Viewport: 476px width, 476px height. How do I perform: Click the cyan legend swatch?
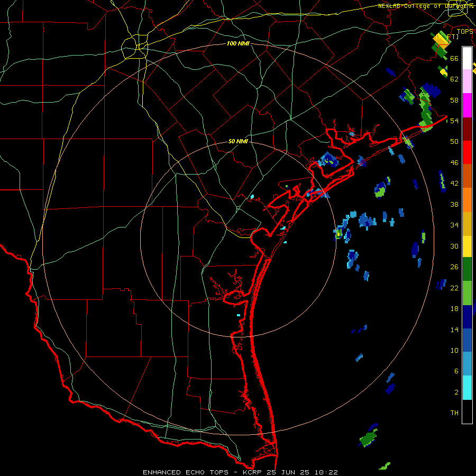pos(467,388)
